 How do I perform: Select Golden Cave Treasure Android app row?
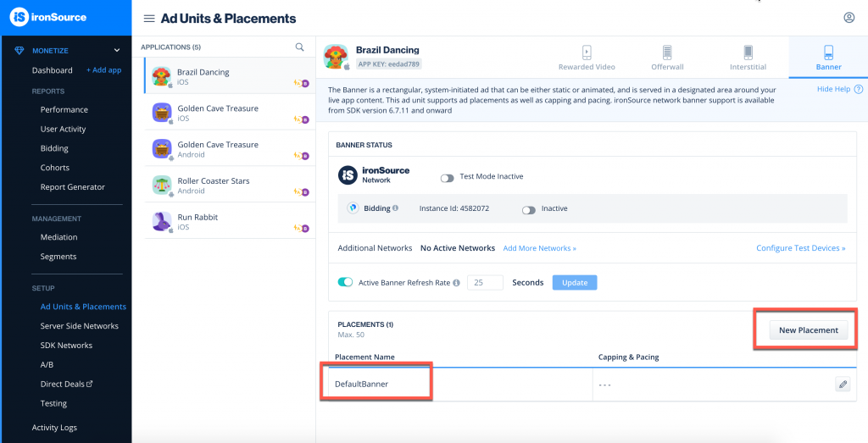(230, 149)
